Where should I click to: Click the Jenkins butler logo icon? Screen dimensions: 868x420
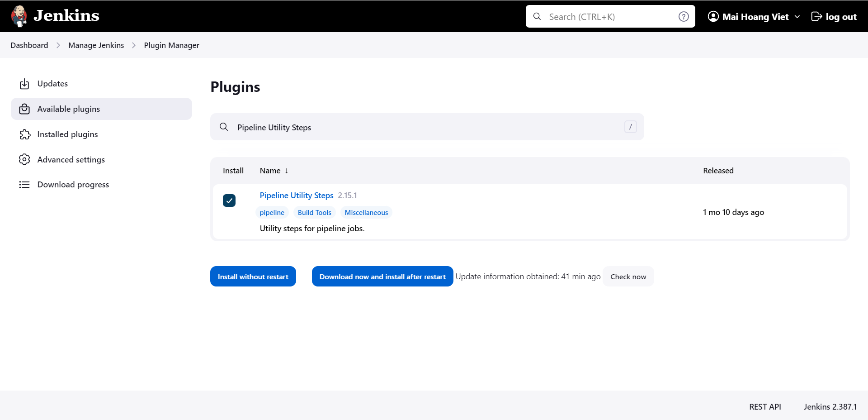(x=19, y=16)
